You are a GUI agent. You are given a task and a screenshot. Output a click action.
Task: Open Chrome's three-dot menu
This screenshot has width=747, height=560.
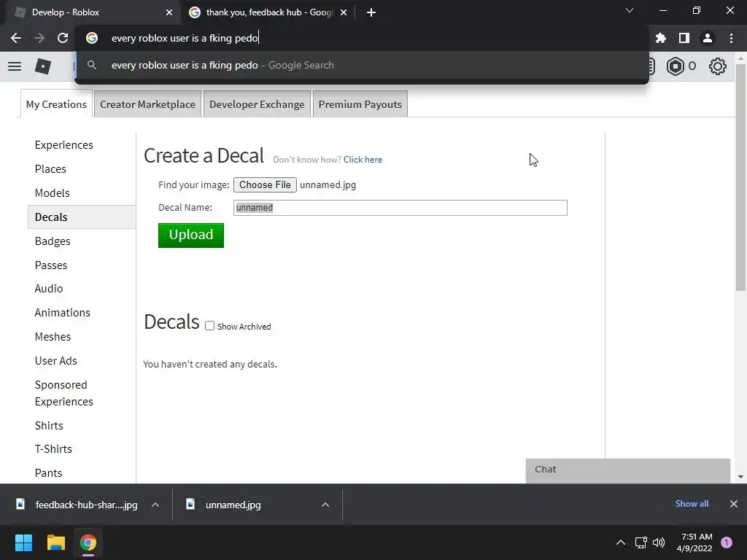(x=731, y=38)
